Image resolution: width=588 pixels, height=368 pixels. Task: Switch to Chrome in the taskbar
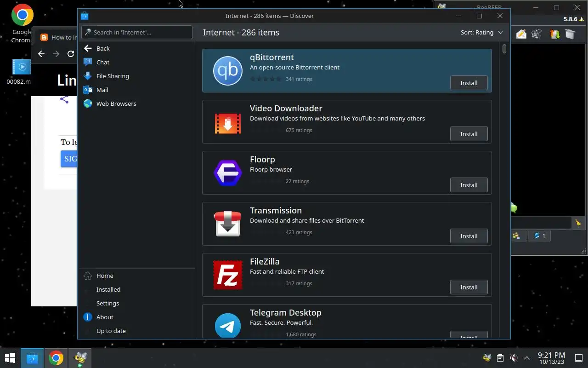point(56,358)
